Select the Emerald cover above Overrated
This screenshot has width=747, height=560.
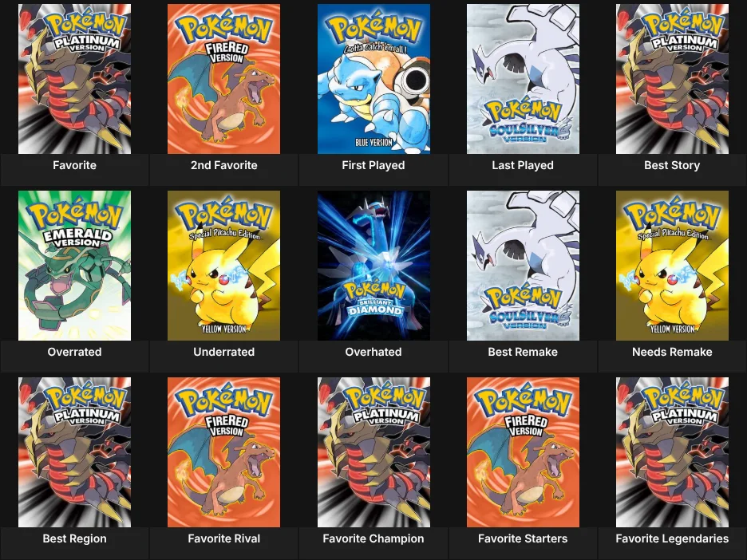click(74, 266)
